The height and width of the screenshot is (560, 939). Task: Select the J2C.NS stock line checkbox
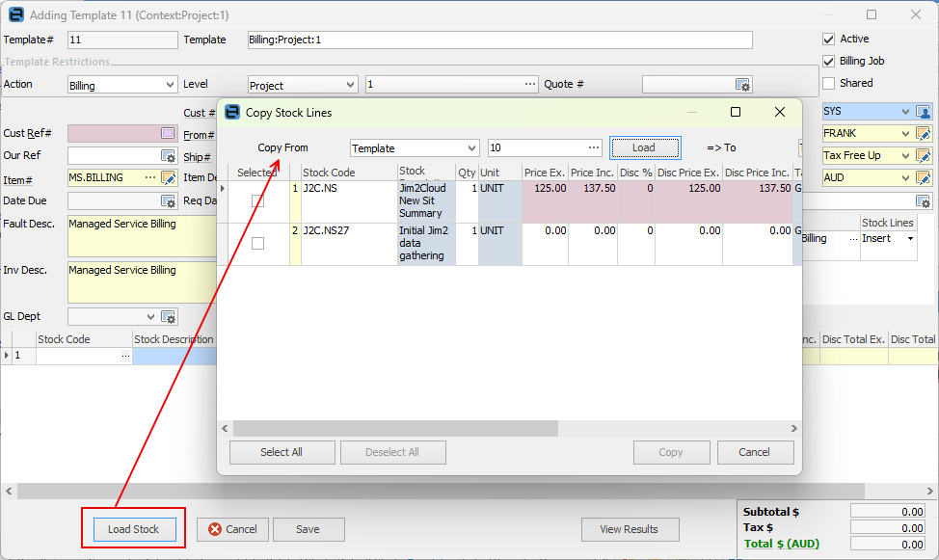[x=257, y=201]
